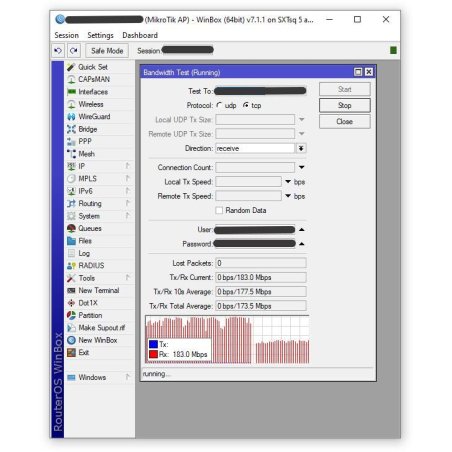Click the Tools menu icon
Image resolution: width=452 pixels, height=452 pixels.
71,278
